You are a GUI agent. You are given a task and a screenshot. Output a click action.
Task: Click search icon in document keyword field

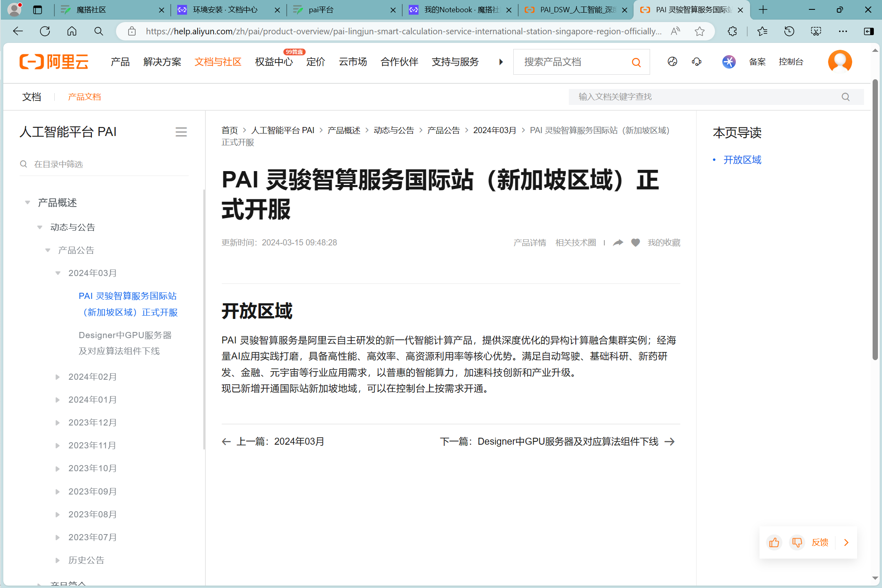[x=846, y=97]
